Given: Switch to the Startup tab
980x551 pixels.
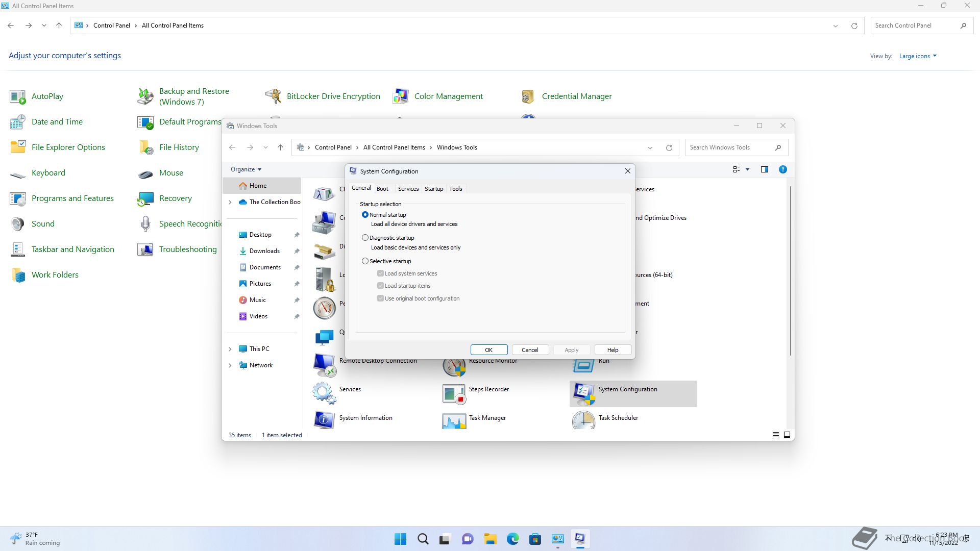Looking at the screenshot, I should 434,189.
